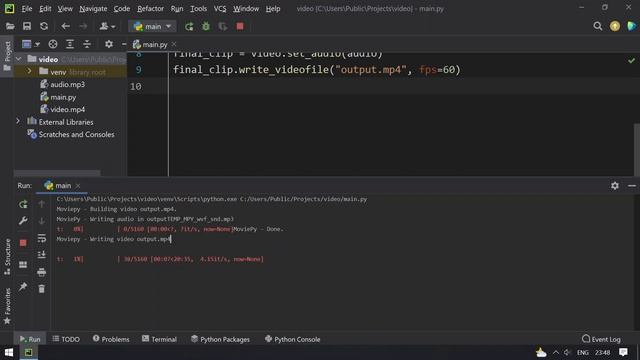
Task: Expand External Libraries node
Action: pyautogui.click(x=18, y=121)
